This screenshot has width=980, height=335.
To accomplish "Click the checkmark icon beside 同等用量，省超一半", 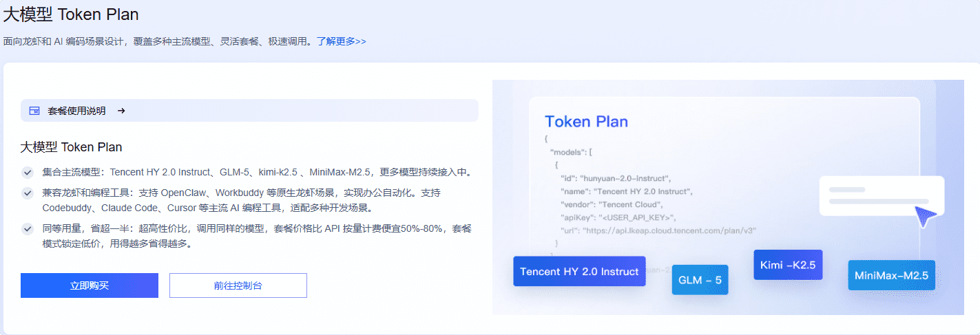I will coord(28,228).
